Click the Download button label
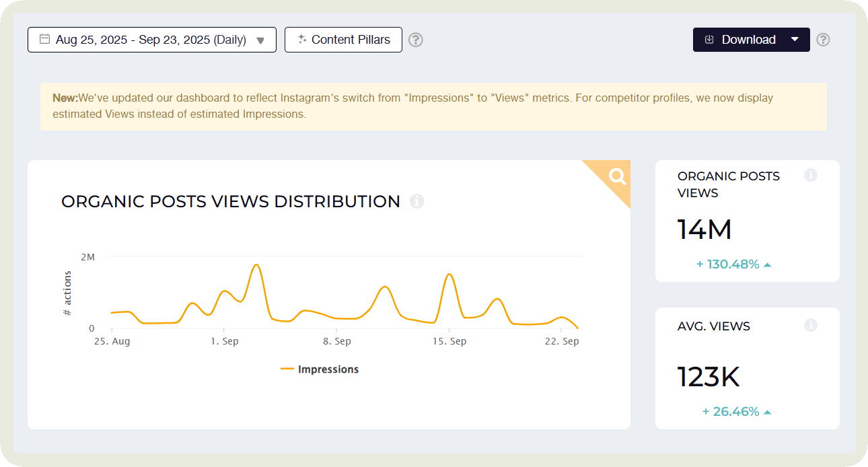The height and width of the screenshot is (467, 868). [748, 40]
